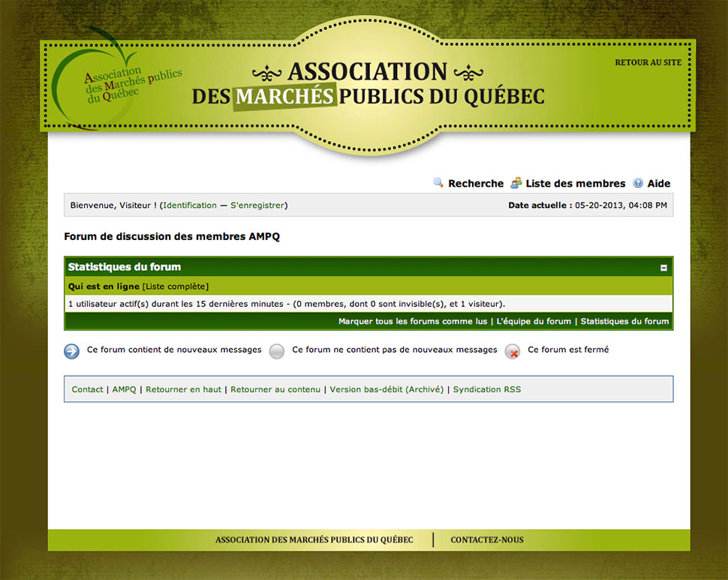The height and width of the screenshot is (580, 728).
Task: Go back via Retour au site
Action: click(x=648, y=62)
